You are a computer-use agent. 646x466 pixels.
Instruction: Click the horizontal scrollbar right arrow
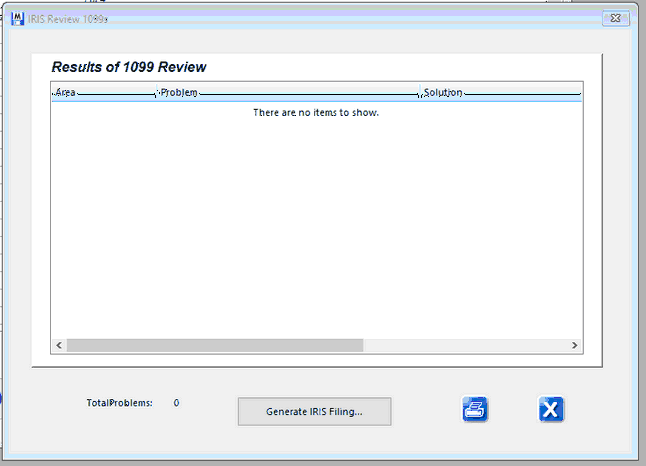pos(574,345)
